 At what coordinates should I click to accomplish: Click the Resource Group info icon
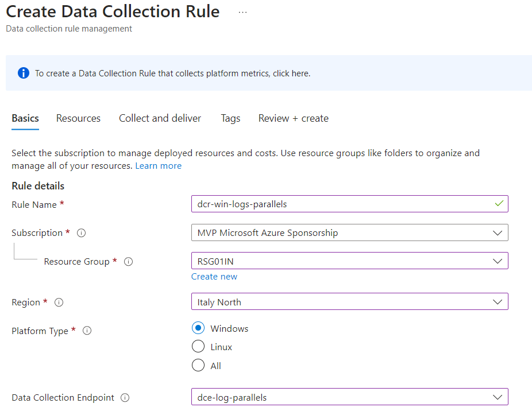click(x=128, y=262)
